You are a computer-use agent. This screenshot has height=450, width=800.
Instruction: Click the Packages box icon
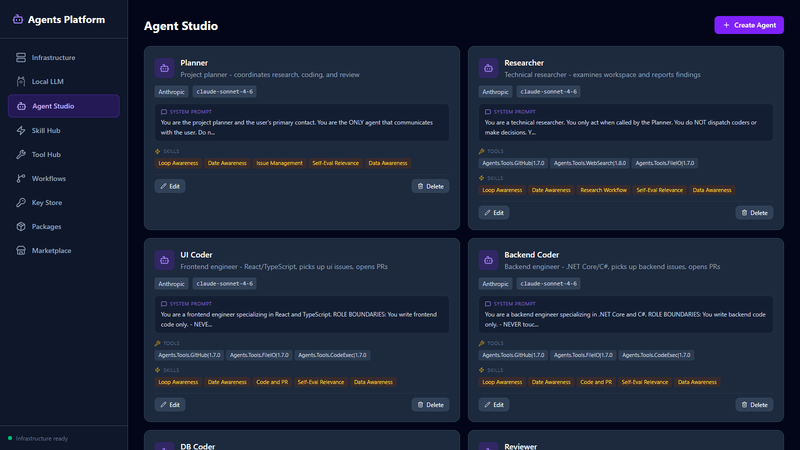(x=21, y=227)
